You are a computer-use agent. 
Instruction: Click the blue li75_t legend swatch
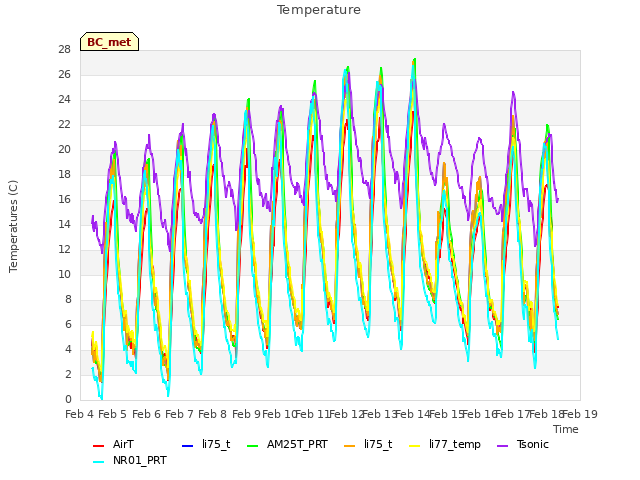[x=188, y=446]
